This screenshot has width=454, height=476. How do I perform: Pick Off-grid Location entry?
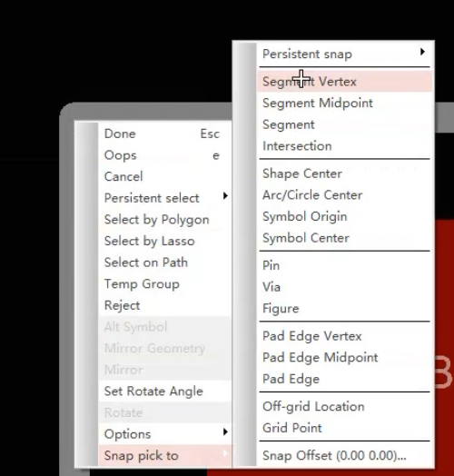pos(344,406)
